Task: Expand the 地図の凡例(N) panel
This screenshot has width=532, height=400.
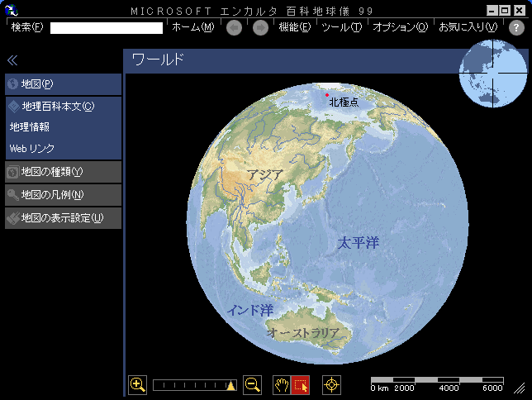Action: point(64,195)
